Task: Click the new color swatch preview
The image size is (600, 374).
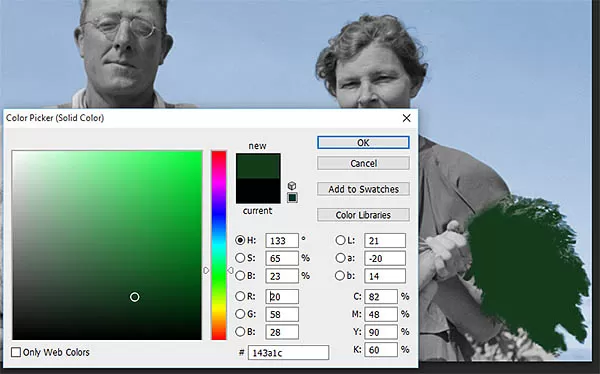Action: pos(258,166)
